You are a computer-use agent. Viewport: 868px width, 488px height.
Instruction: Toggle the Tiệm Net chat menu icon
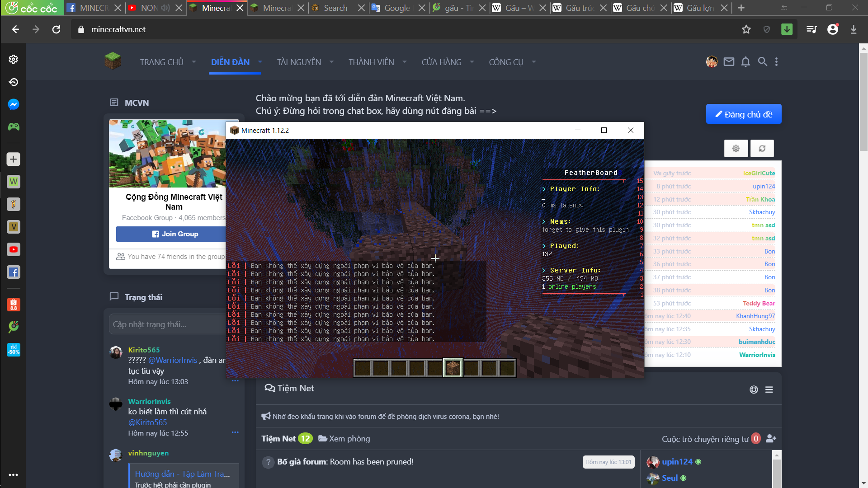pos(769,389)
